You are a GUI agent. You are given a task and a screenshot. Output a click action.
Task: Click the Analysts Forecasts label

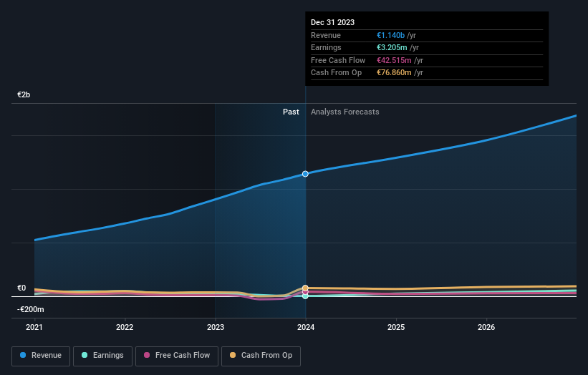pyautogui.click(x=345, y=112)
